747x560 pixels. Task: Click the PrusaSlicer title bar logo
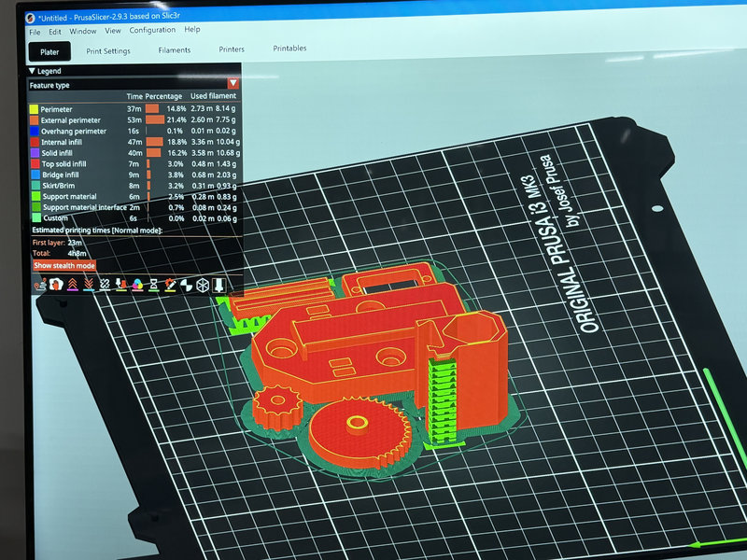pos(30,18)
